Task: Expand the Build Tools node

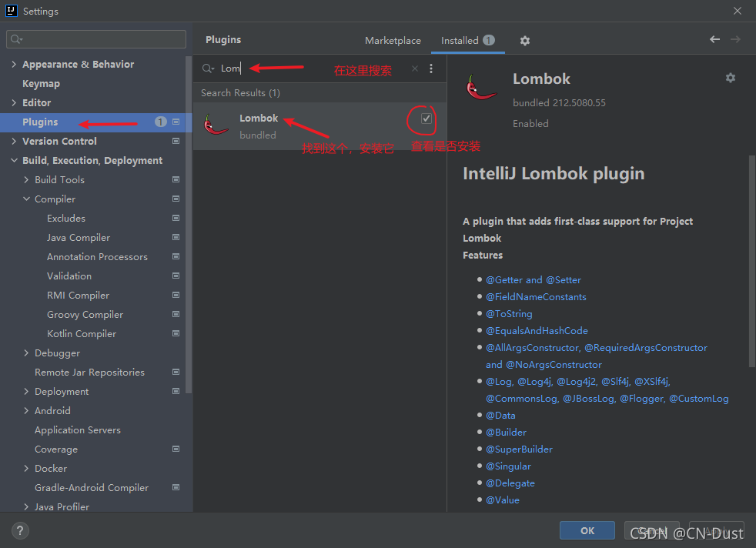Action: [x=26, y=180]
